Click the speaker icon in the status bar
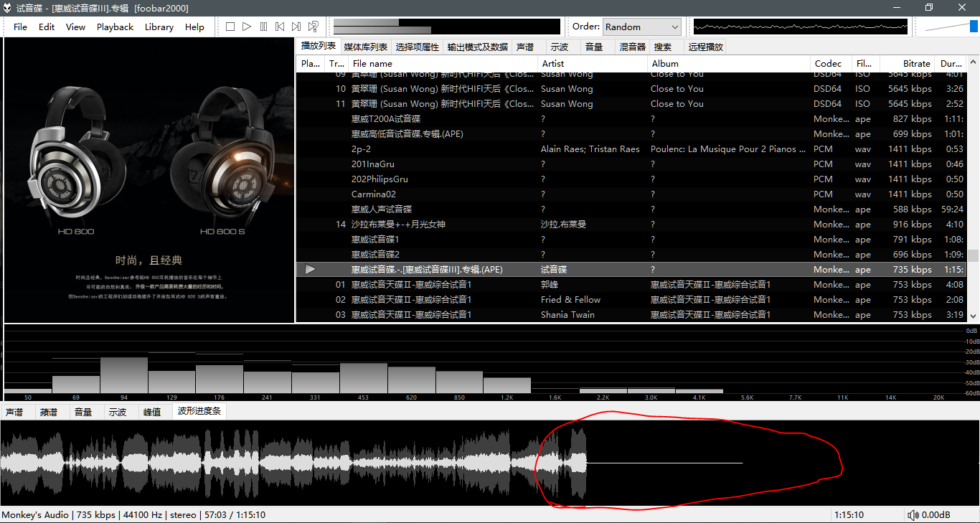The height and width of the screenshot is (523, 980). tap(913, 515)
